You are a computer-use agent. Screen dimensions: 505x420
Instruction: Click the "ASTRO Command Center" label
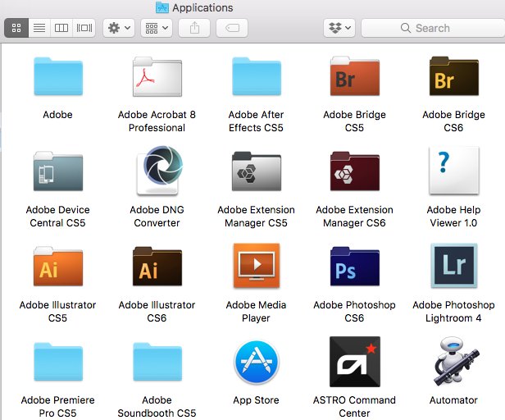click(355, 406)
